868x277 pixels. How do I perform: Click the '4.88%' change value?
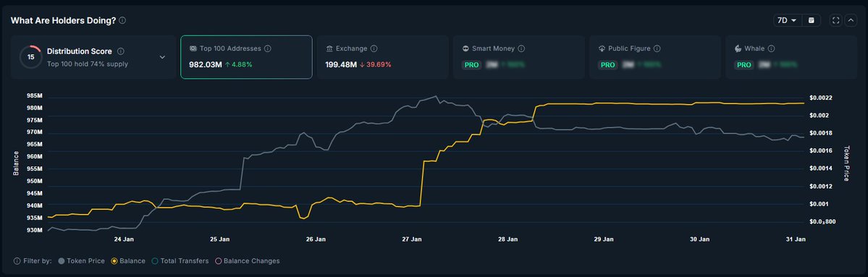[242, 64]
